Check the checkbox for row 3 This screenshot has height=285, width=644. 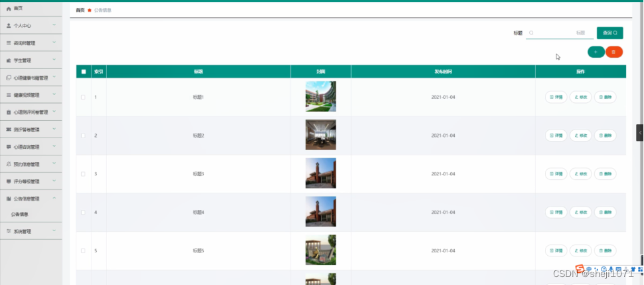pos(84,174)
